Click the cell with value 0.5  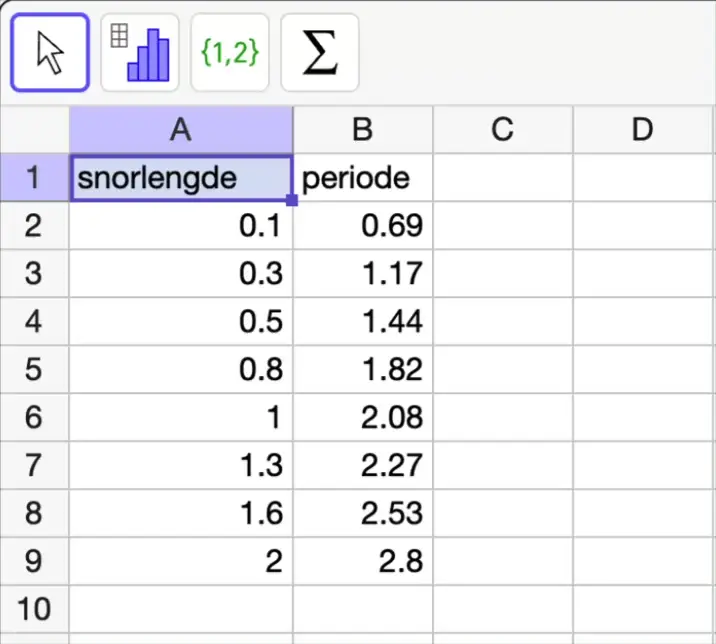[x=181, y=321]
